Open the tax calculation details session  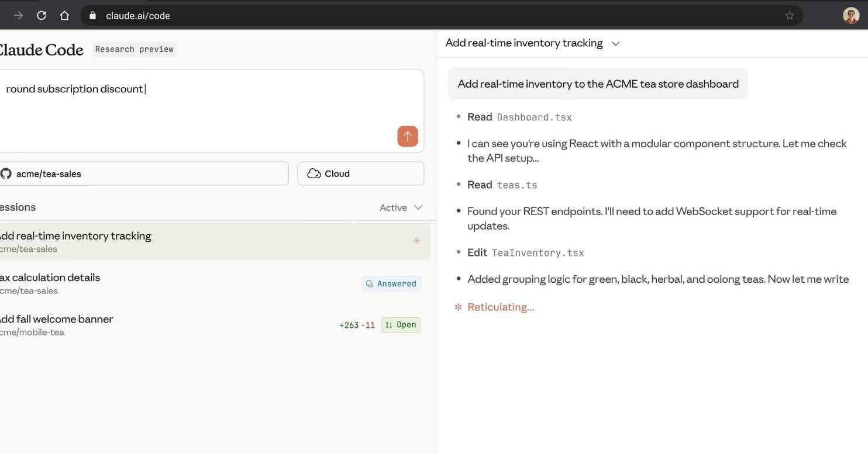(214, 283)
